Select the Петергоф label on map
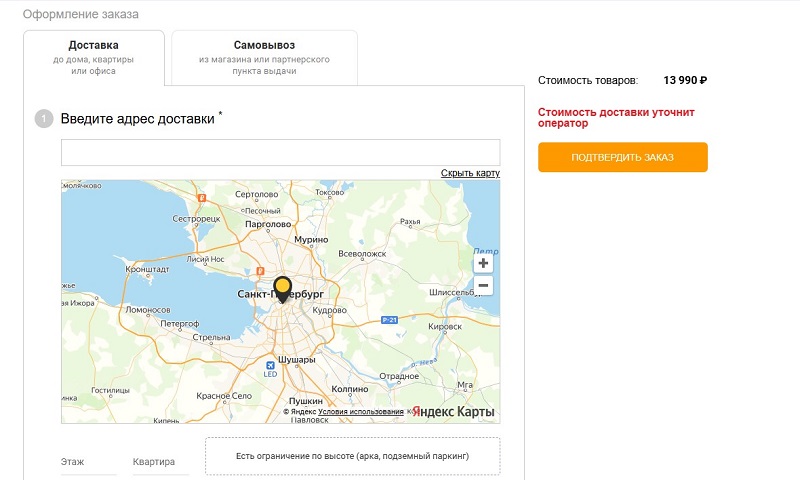Screen dimensions: 800x480 click(x=180, y=324)
